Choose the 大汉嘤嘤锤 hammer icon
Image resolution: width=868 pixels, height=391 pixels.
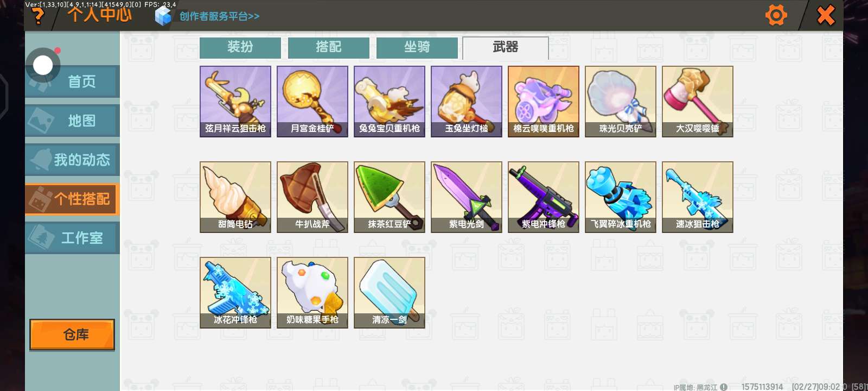(698, 102)
